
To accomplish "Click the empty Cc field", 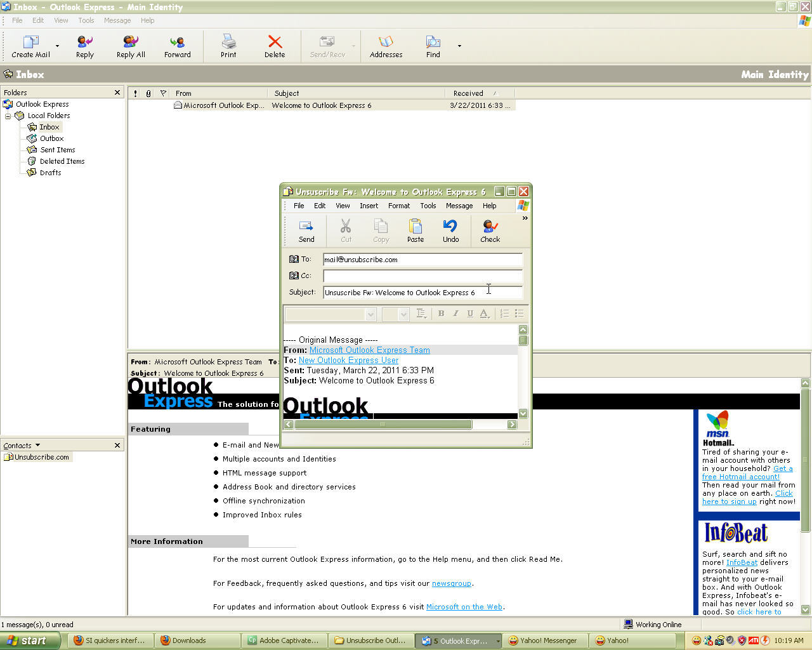I will click(x=422, y=276).
